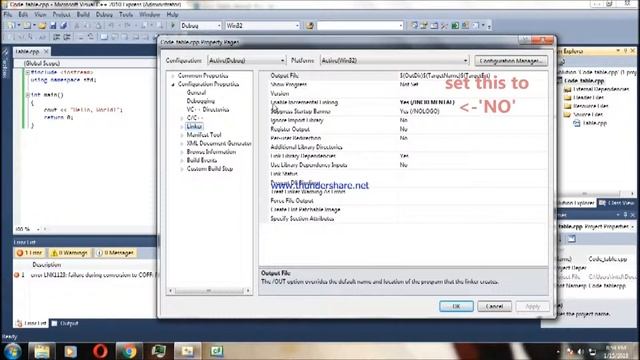Open the File menu

[x=7, y=14]
